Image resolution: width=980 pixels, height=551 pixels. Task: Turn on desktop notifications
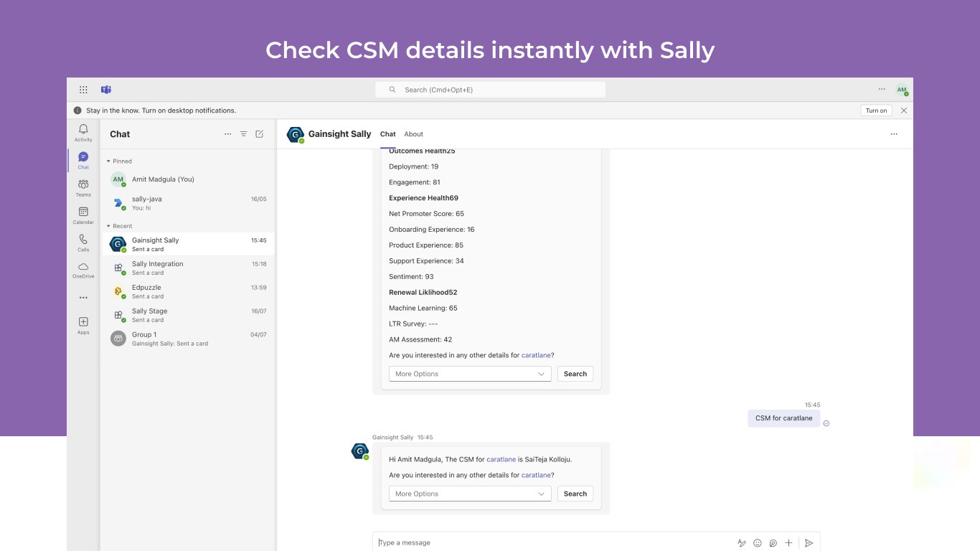876,110
